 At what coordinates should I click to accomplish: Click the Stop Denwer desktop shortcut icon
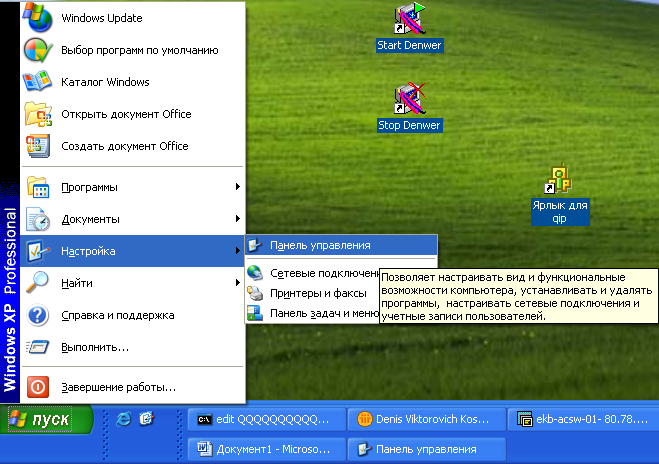pos(410,99)
